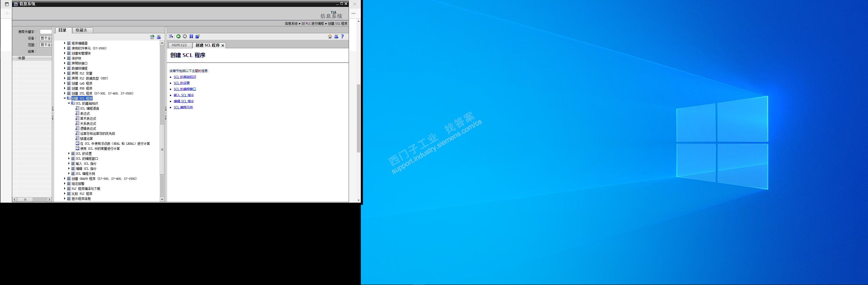Switch to the HSP0322 document tab
Viewport: 868px width, 285px height.
click(179, 45)
